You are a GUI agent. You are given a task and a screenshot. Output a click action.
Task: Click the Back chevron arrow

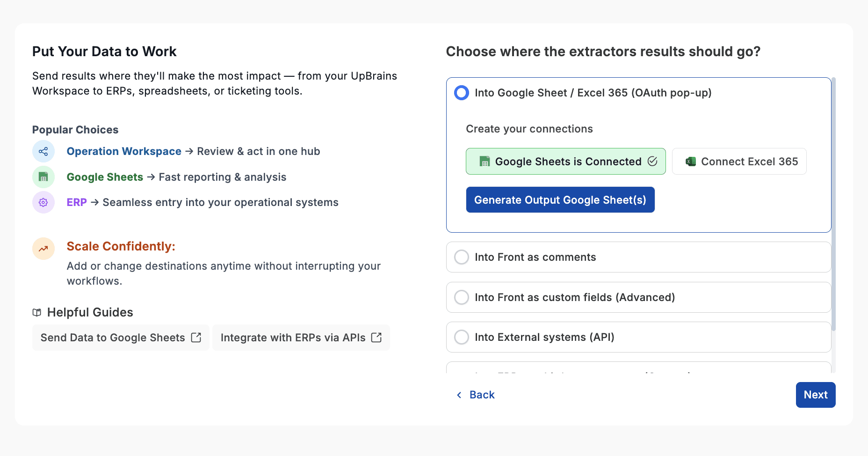coord(459,395)
